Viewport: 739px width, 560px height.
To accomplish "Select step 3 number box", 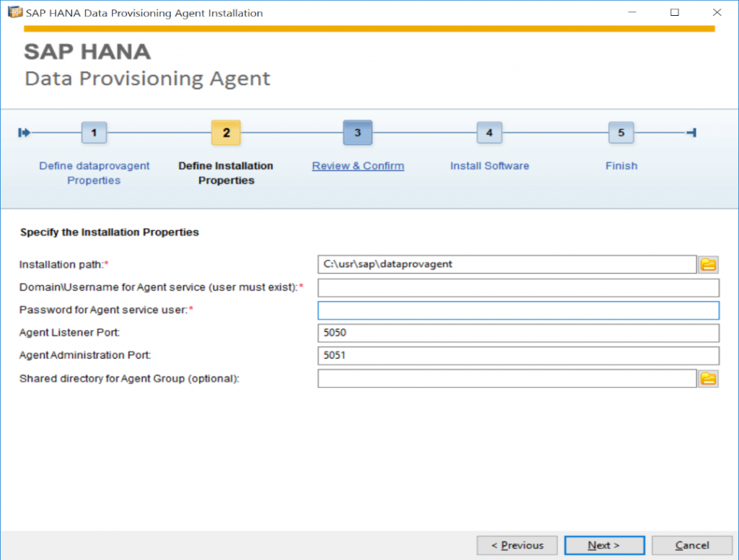I will [358, 133].
